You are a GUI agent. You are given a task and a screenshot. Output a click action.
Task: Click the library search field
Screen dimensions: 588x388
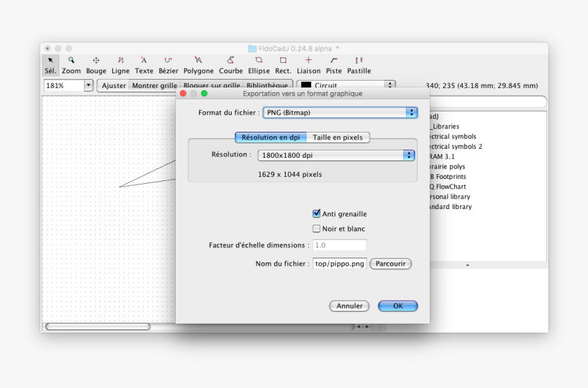[488, 102]
